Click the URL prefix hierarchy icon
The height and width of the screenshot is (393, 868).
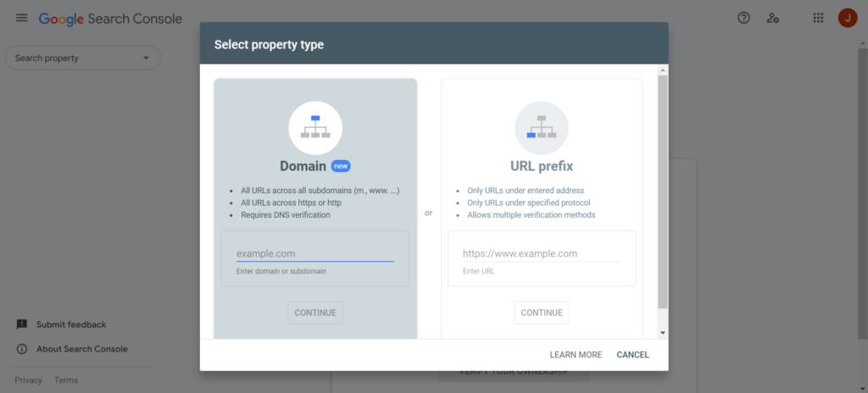click(x=542, y=128)
